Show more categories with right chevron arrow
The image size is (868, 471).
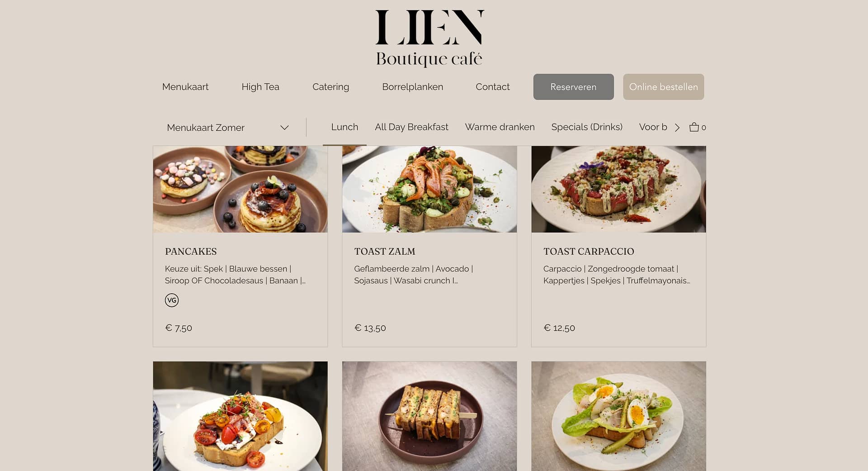pyautogui.click(x=677, y=128)
